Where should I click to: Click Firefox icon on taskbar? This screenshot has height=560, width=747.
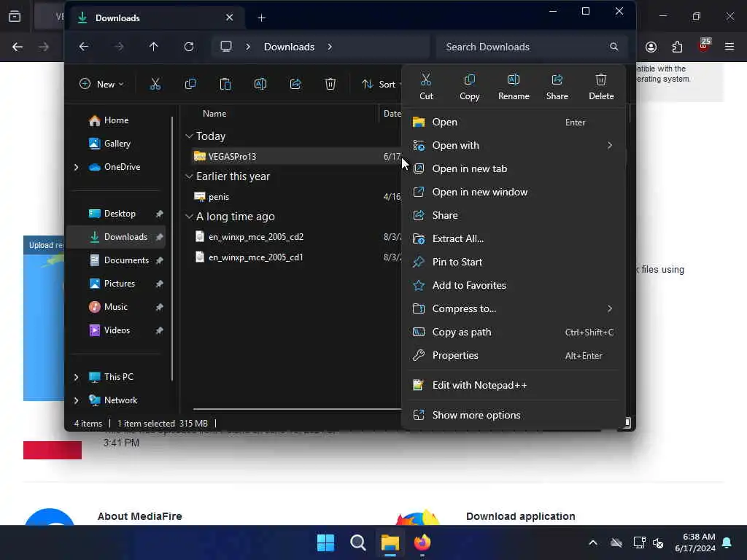[422, 542]
